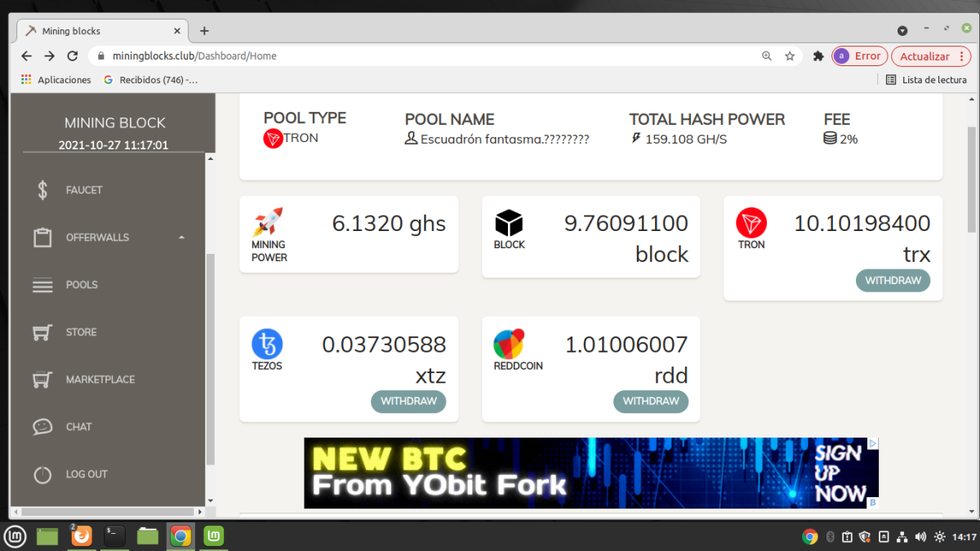The width and height of the screenshot is (980, 551).
Task: Open the Aplicaciones bookmarks menu
Action: click(56, 79)
